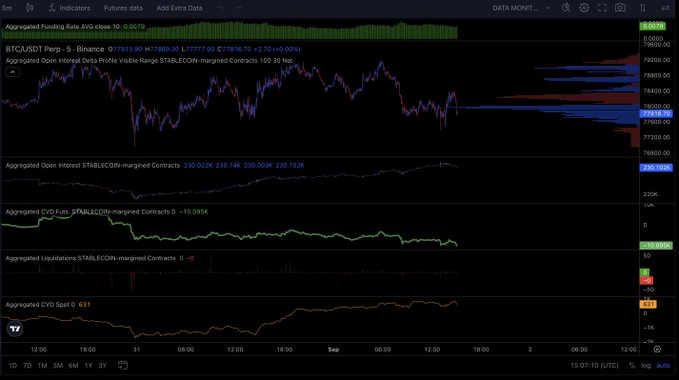Click the green 0.0079 funding rate tag
The width and height of the screenshot is (679, 380).
click(653, 26)
